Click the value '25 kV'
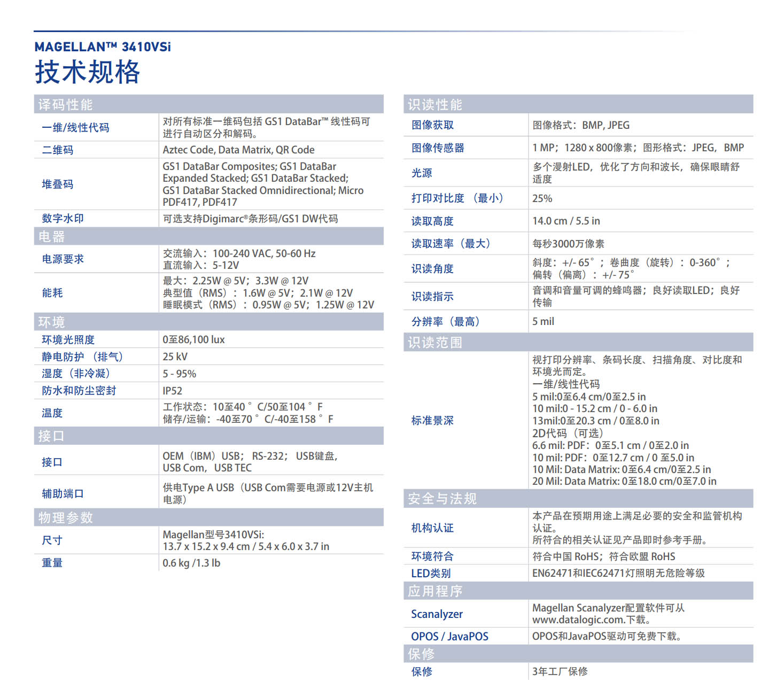Viewport: 784px width, 689px height. 175,357
